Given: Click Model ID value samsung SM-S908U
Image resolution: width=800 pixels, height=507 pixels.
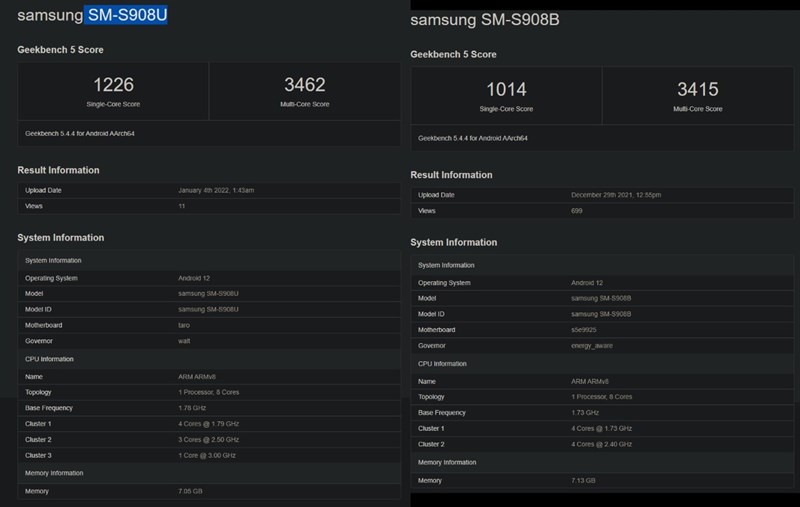Looking at the screenshot, I should point(208,309).
